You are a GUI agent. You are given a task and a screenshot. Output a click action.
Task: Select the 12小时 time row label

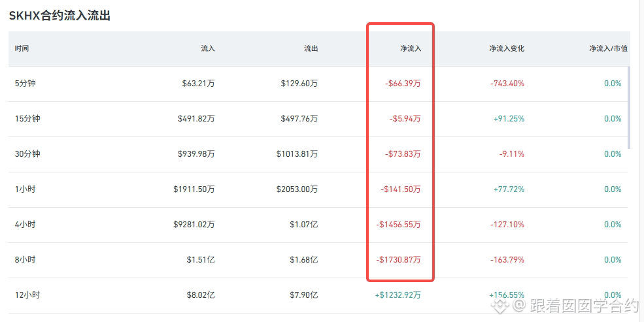point(27,295)
